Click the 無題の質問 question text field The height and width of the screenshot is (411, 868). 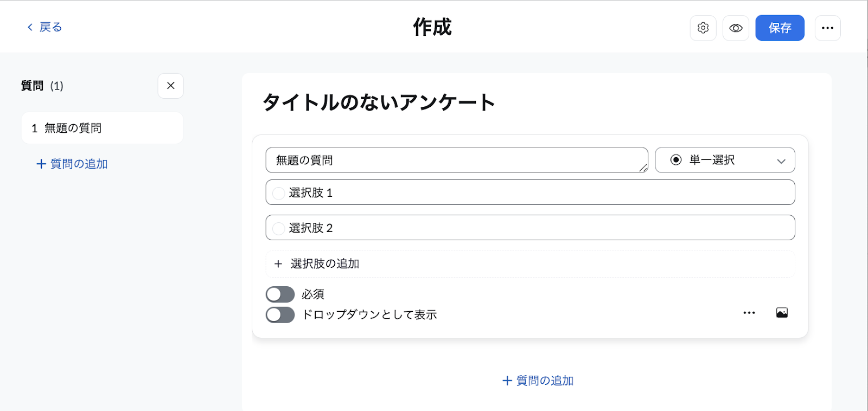(457, 160)
